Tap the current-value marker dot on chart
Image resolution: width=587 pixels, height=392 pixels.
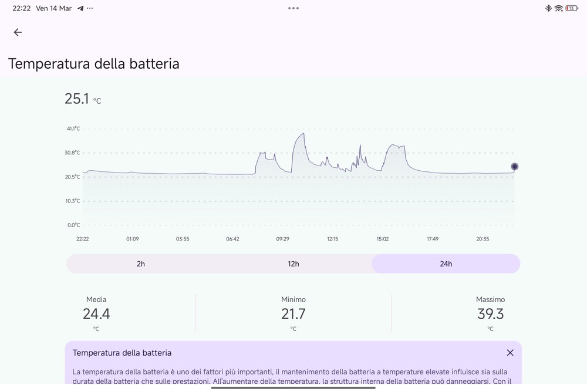pyautogui.click(x=514, y=167)
